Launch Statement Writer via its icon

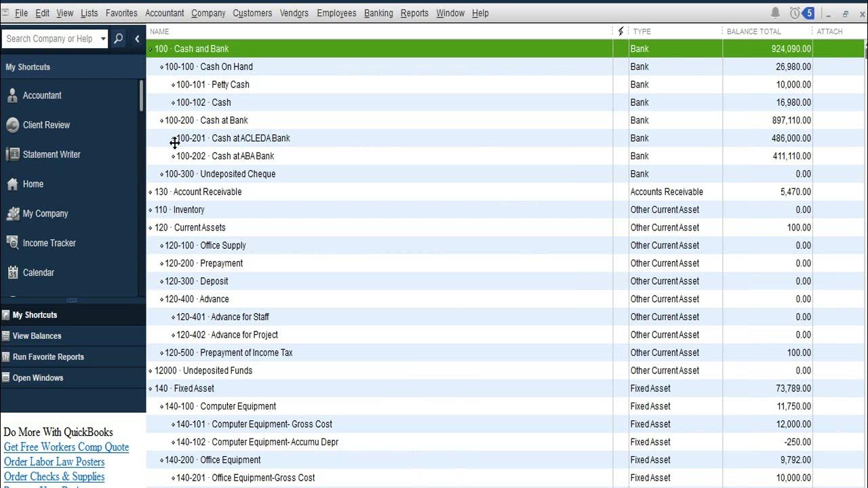click(x=12, y=155)
